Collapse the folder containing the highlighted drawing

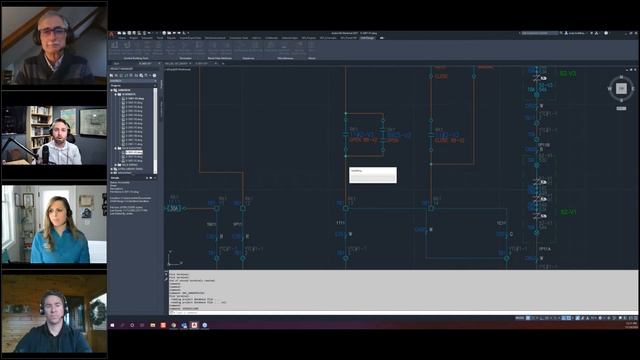pos(116,148)
